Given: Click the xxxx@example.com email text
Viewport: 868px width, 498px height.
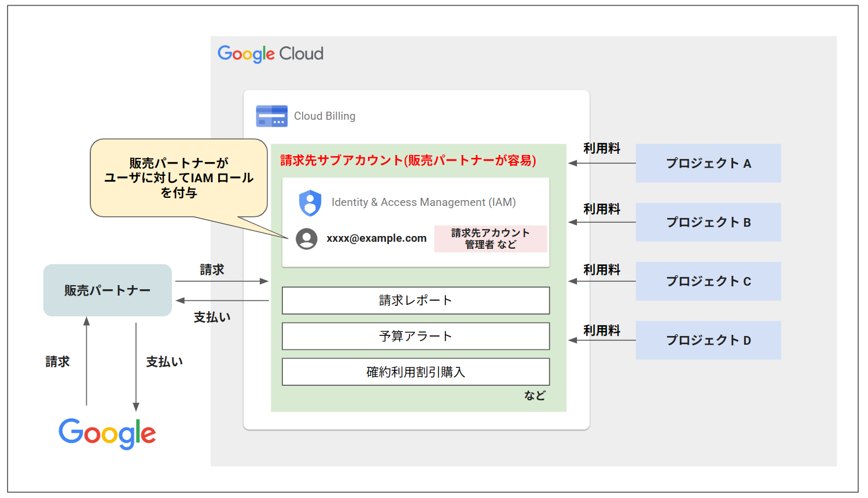Looking at the screenshot, I should [377, 238].
